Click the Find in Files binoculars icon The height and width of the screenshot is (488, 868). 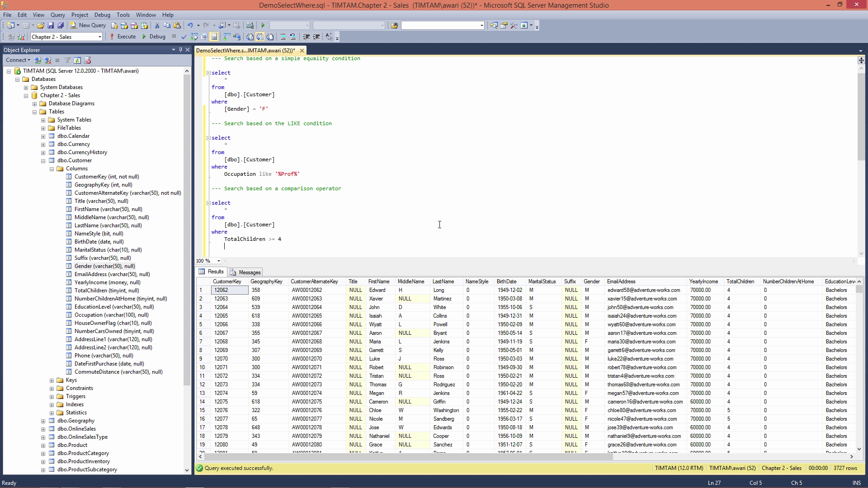(x=394, y=25)
